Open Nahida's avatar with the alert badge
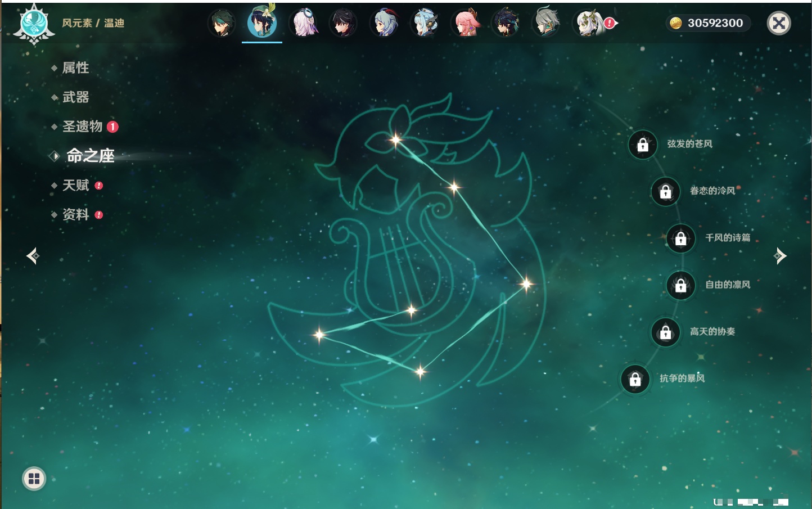Screen dimensions: 812x509 point(588,24)
